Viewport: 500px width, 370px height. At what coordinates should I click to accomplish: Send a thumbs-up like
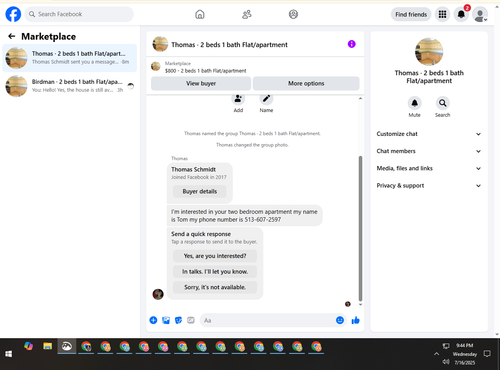355,320
